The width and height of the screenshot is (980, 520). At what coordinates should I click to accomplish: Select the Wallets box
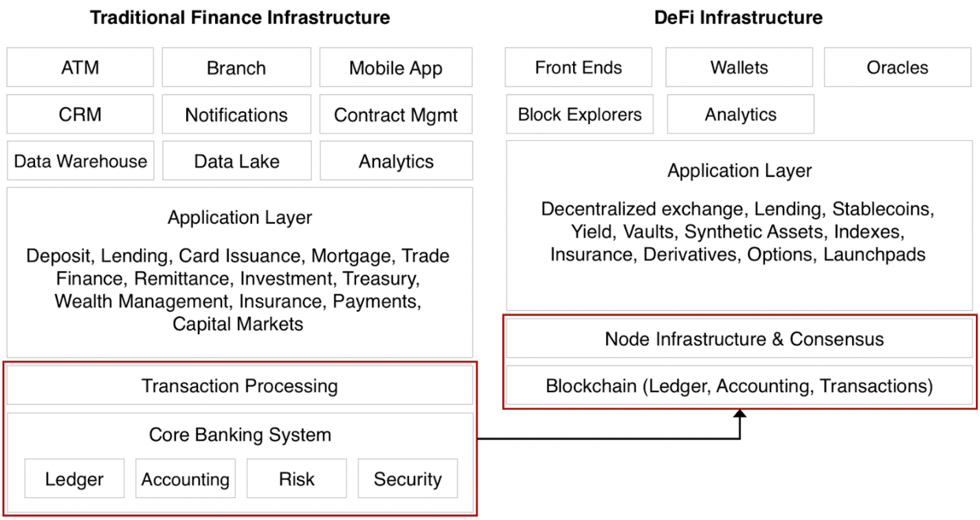[739, 67]
